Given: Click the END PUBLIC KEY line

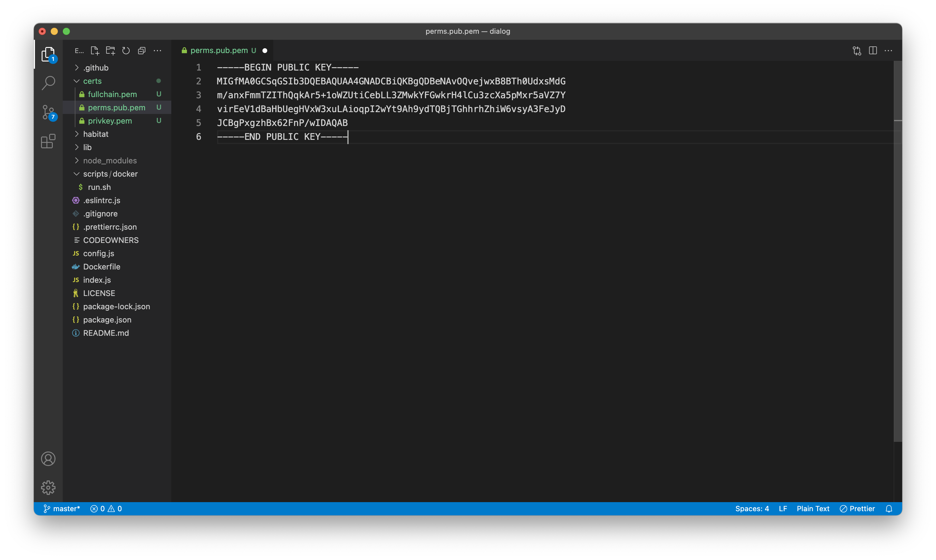Looking at the screenshot, I should click(x=282, y=137).
